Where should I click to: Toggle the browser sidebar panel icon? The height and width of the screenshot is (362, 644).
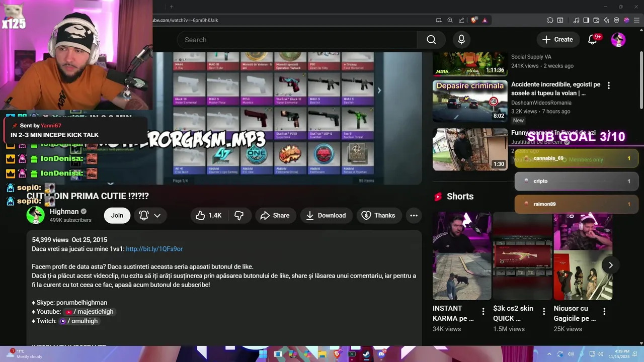coord(586,20)
